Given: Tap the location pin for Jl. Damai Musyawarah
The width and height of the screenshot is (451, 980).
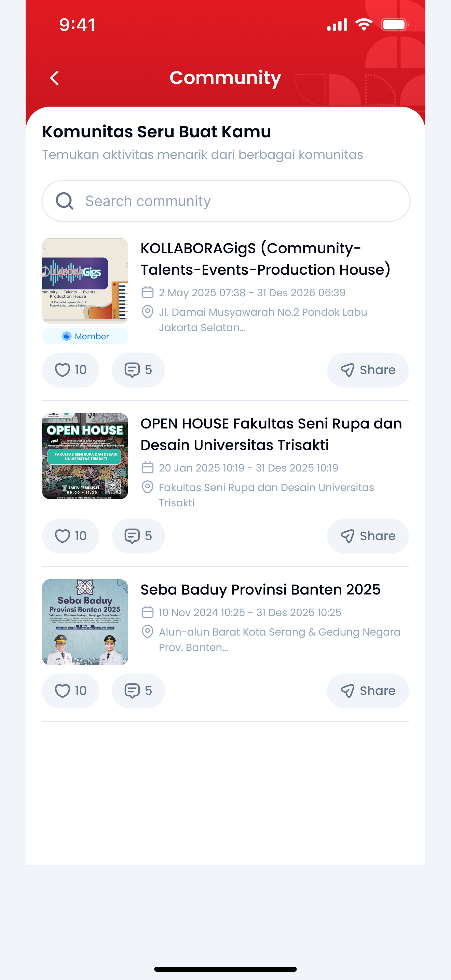Looking at the screenshot, I should [x=147, y=312].
